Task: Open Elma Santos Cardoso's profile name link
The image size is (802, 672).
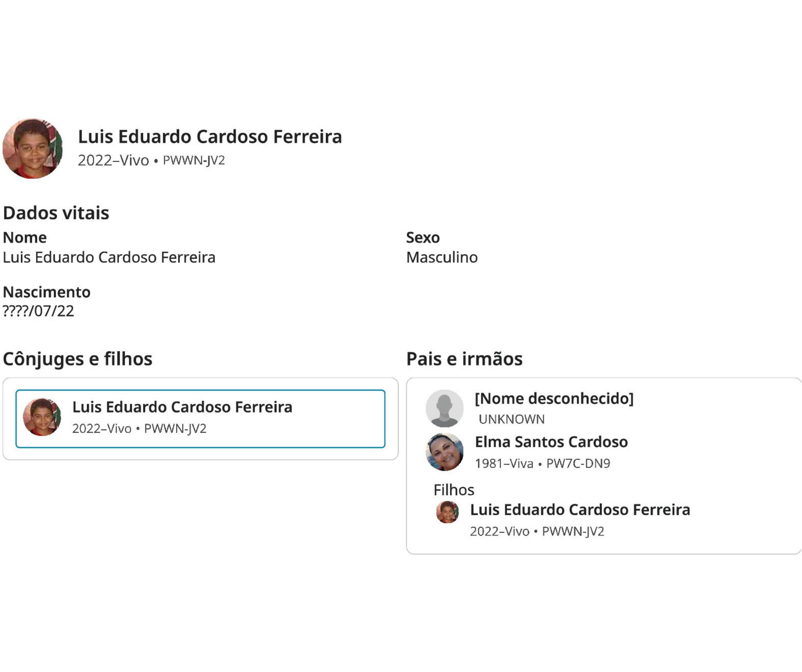Action: 551,442
